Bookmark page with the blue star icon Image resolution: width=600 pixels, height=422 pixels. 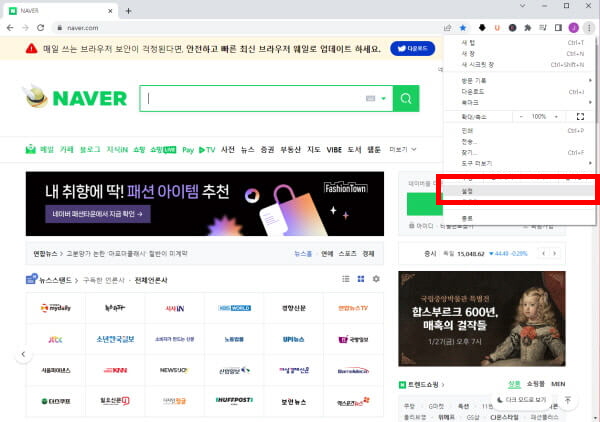pos(463,28)
